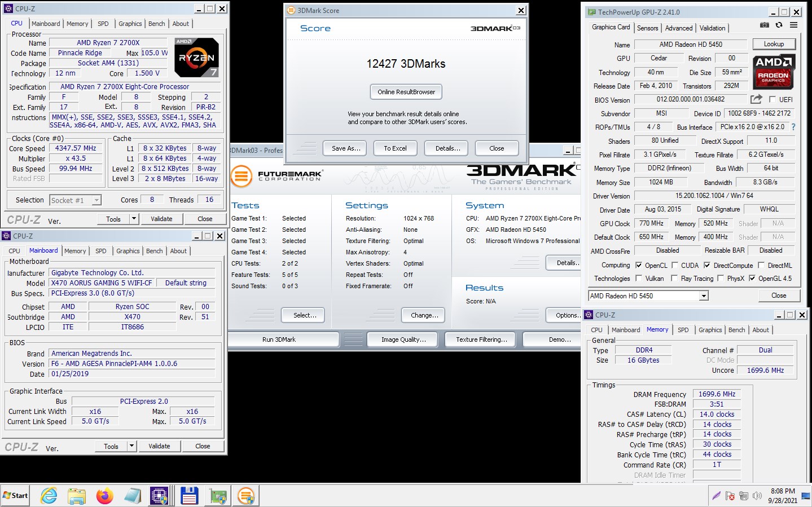Open the Advanced tab in GPU-Z
Viewport: 812px width, 507px height.
[679, 28]
